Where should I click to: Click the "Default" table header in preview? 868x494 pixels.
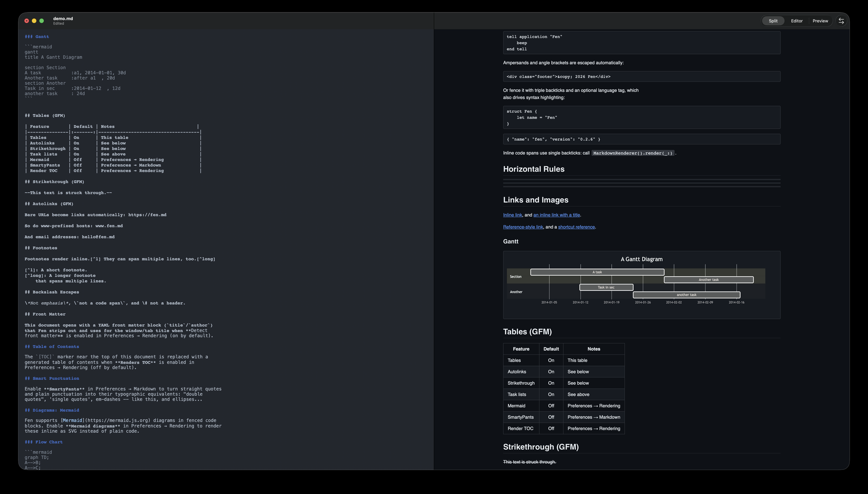pyautogui.click(x=551, y=349)
